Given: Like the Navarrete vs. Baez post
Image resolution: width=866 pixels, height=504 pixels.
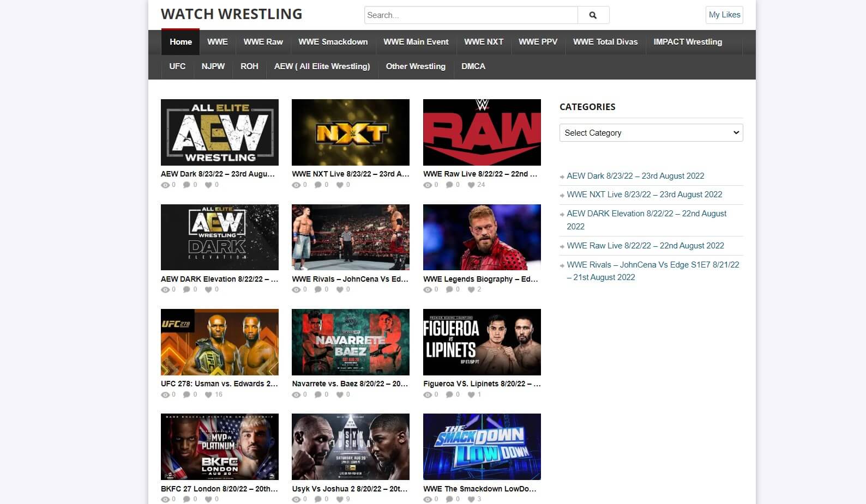Looking at the screenshot, I should pos(340,395).
